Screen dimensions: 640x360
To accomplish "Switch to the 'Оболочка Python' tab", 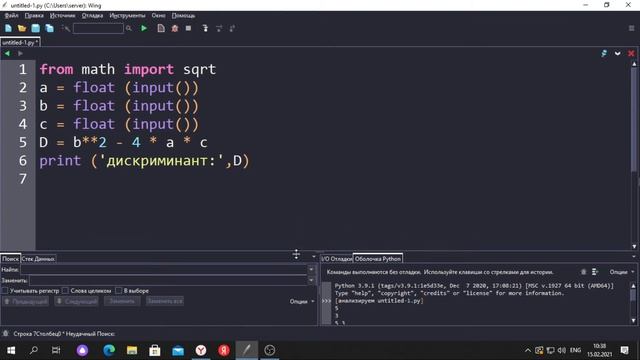I will click(378, 259).
